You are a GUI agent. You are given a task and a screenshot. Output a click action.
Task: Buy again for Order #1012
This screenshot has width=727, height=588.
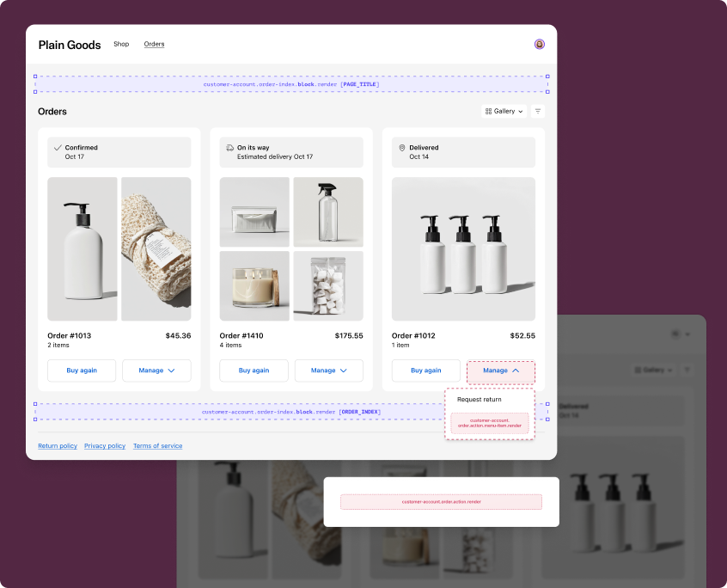(x=426, y=371)
